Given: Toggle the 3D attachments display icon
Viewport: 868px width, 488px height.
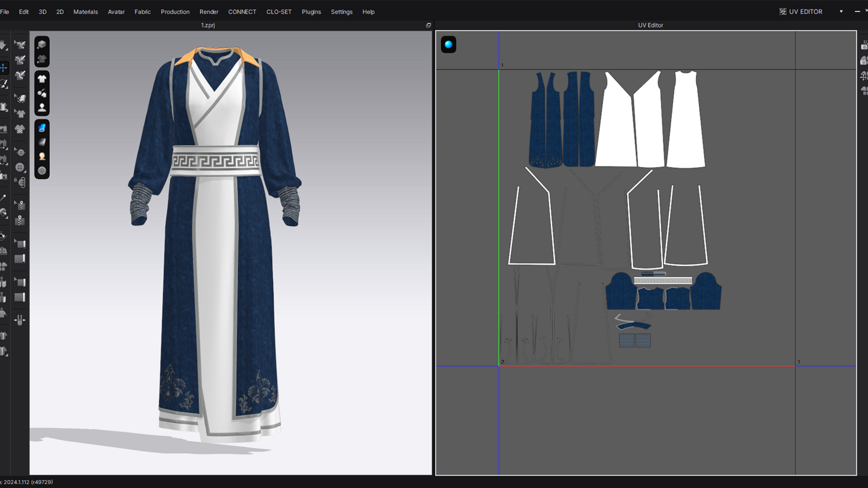Looking at the screenshot, I should [x=42, y=93].
